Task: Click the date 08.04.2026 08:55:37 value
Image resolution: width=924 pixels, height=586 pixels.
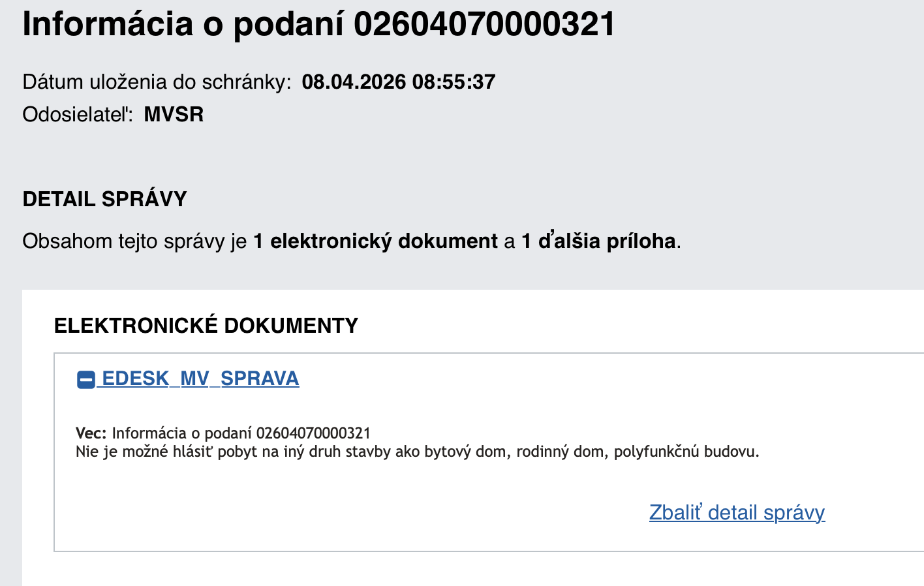Action: [x=398, y=82]
